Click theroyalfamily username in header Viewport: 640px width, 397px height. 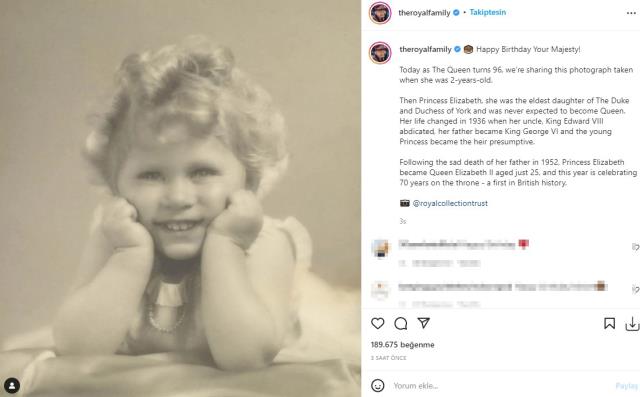click(424, 13)
